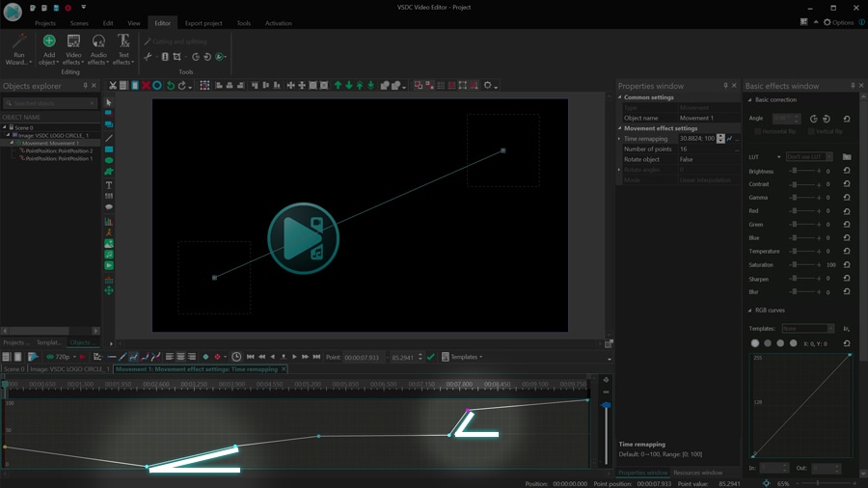This screenshot has width=868, height=488.
Task: Close the Time remapping timeline tab
Action: [x=284, y=369]
